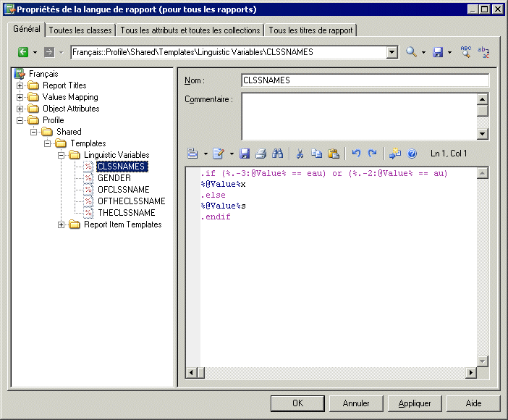Click the Save icon in editor toolbar
The width and height of the screenshot is (508, 420).
[x=245, y=154]
